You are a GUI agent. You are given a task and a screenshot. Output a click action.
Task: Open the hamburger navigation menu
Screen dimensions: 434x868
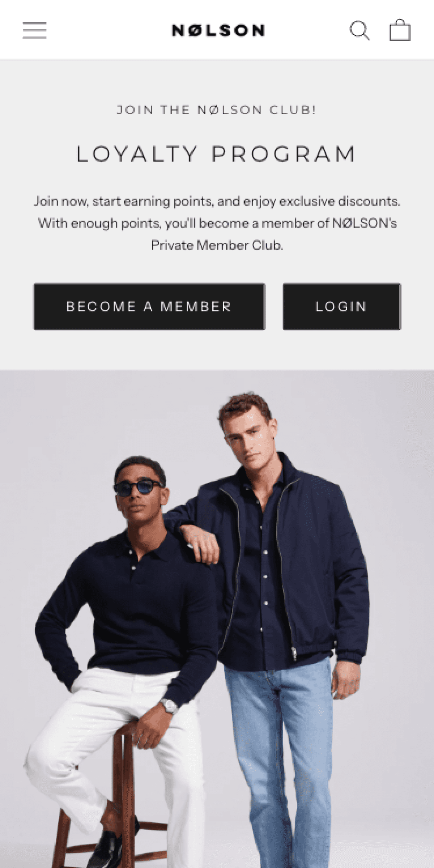click(x=35, y=30)
